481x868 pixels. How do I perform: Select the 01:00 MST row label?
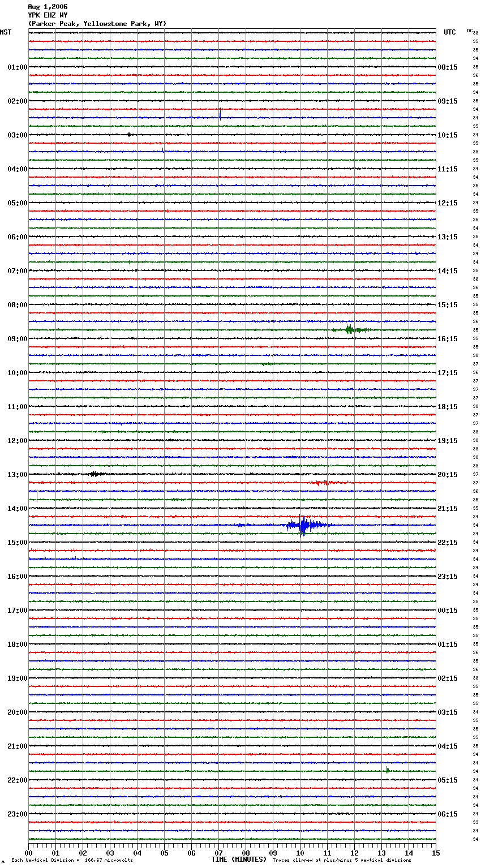point(18,67)
